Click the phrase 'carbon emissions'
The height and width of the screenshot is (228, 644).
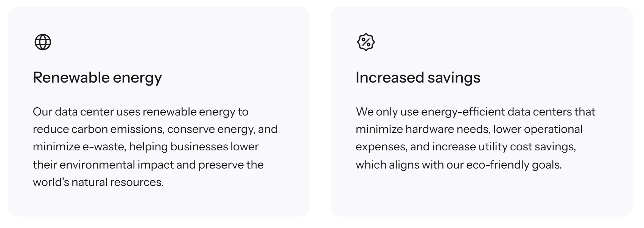[117, 130]
